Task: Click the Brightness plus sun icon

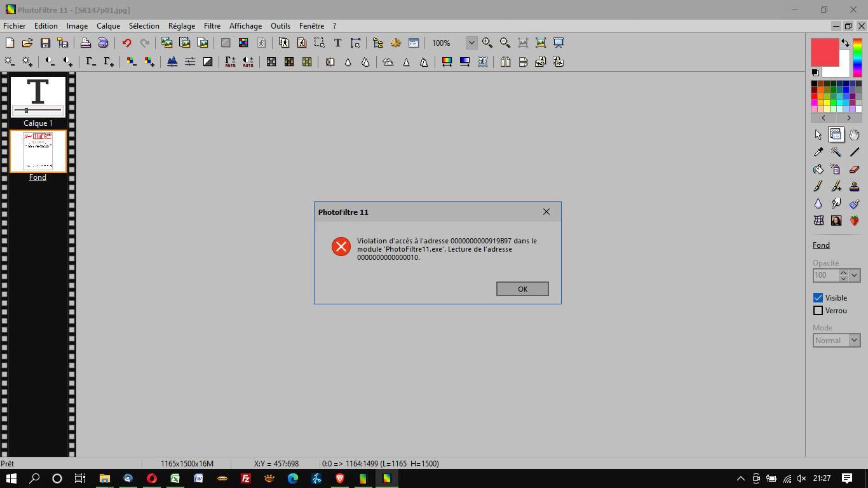Action: point(27,62)
